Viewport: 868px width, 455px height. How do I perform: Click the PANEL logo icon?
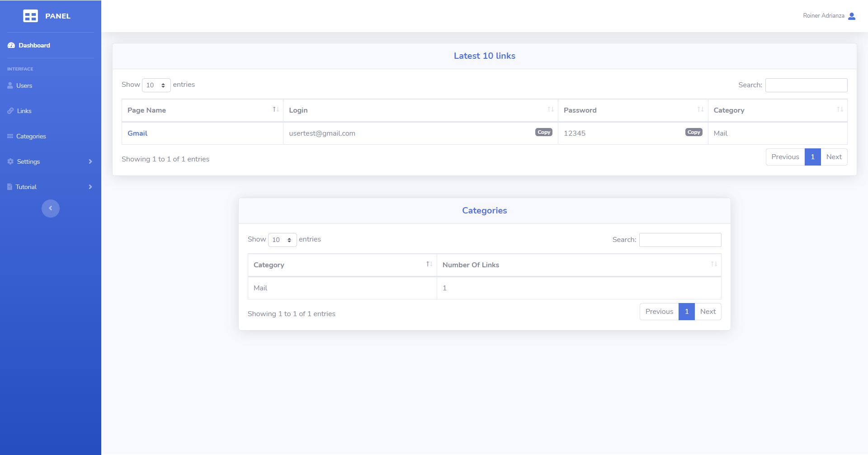[30, 16]
